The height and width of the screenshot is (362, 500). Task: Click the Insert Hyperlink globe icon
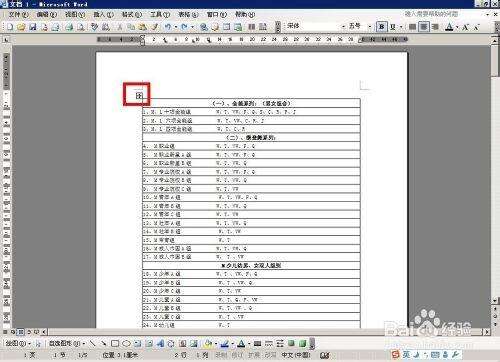tap(203, 27)
